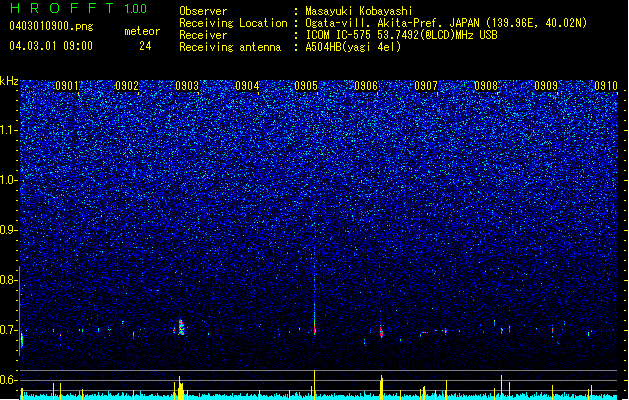629x400 pixels.
Task: Click the red meteor echo near 0906
Action: coord(381,332)
